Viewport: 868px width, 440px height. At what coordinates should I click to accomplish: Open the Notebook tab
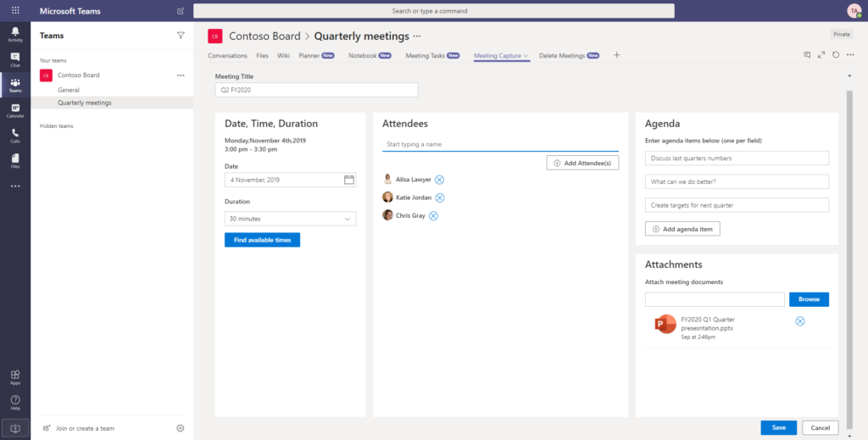point(370,56)
